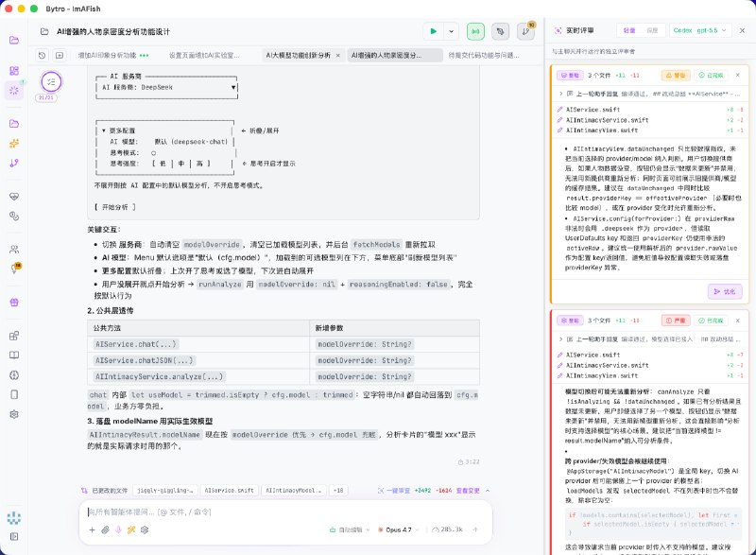Open the git branch icon with badge 10
The image size is (756, 555).
(525, 31)
